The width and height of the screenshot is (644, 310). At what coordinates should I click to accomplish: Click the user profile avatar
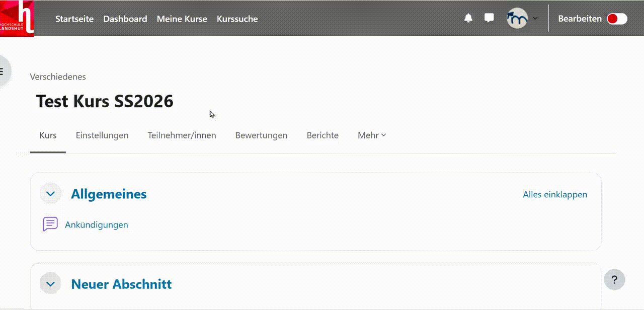[x=517, y=18]
